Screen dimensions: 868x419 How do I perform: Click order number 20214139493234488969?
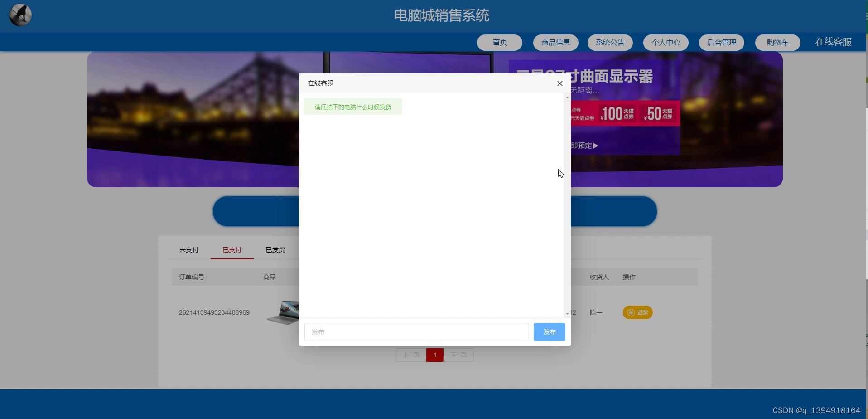point(214,312)
